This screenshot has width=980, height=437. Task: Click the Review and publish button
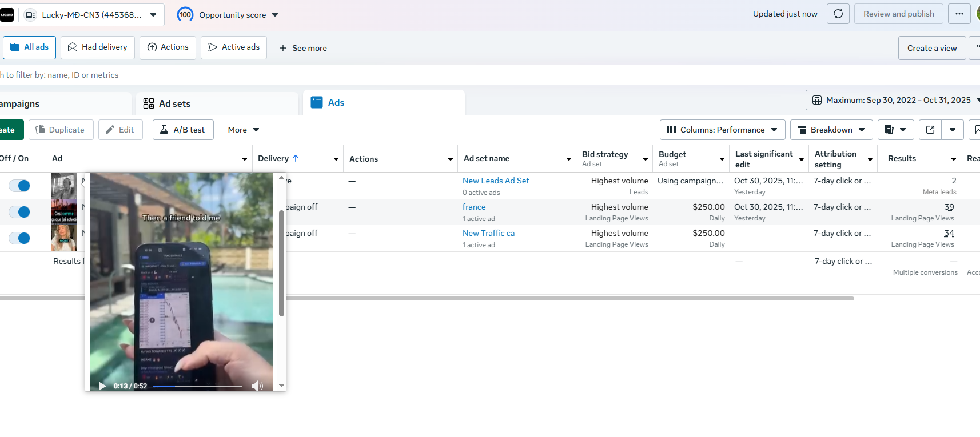pyautogui.click(x=899, y=14)
